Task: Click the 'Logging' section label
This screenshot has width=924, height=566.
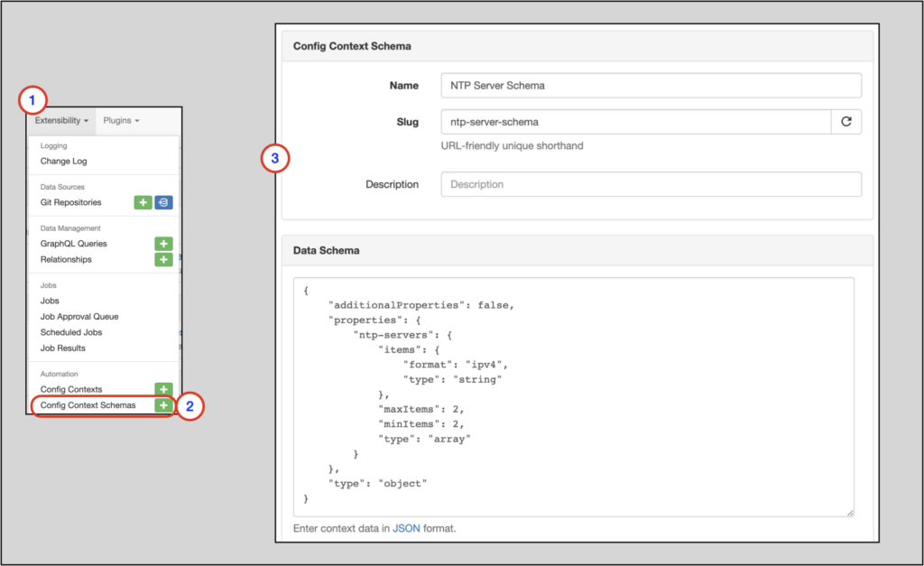Action: point(53,145)
